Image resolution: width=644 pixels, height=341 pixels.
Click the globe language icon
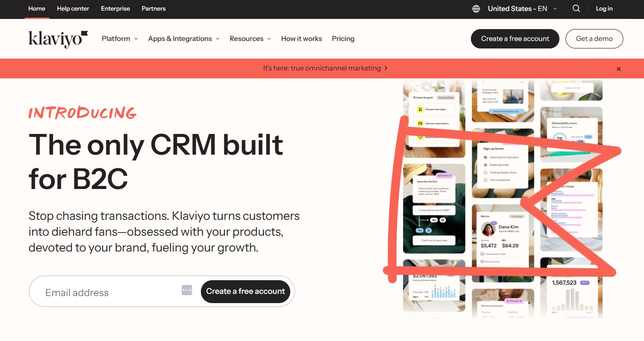coord(476,8)
